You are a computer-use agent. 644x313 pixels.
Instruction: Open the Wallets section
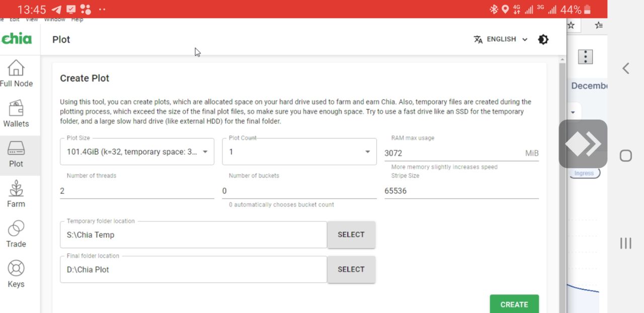16,115
